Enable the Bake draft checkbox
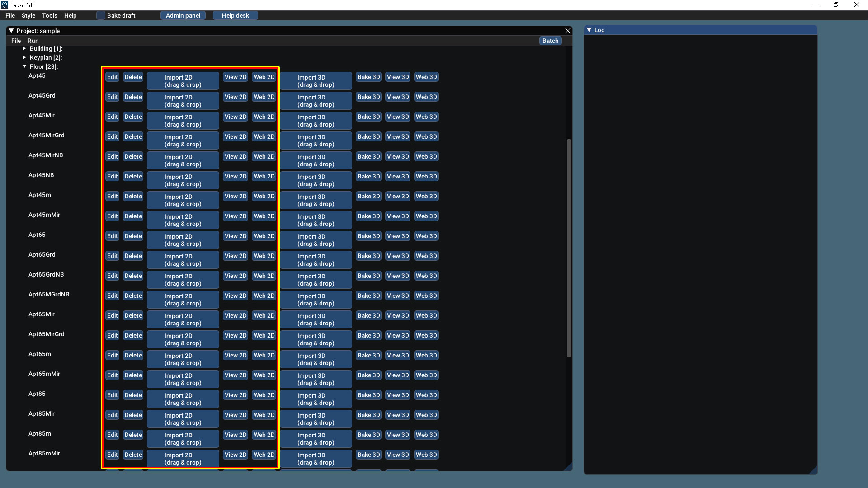Image resolution: width=868 pixels, height=488 pixels. tap(101, 15)
